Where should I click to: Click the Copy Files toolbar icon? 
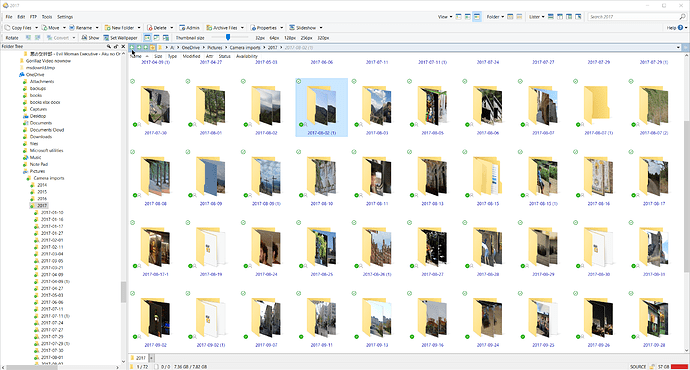coord(7,28)
